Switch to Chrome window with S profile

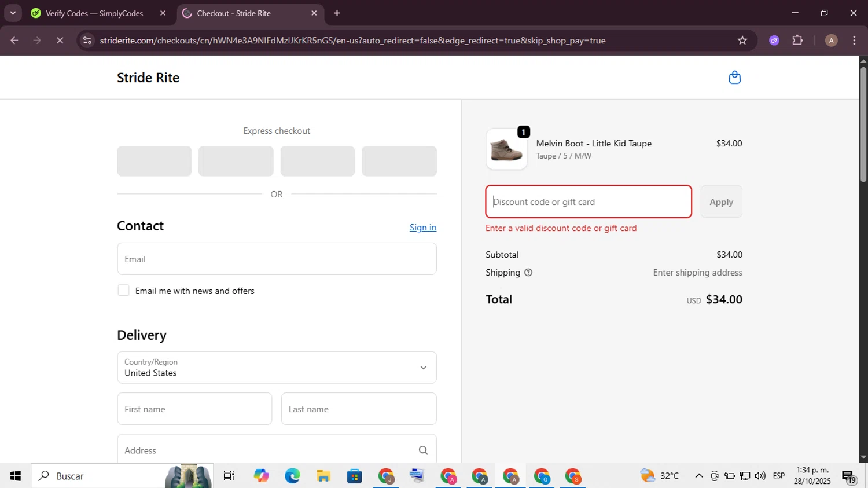click(x=573, y=476)
